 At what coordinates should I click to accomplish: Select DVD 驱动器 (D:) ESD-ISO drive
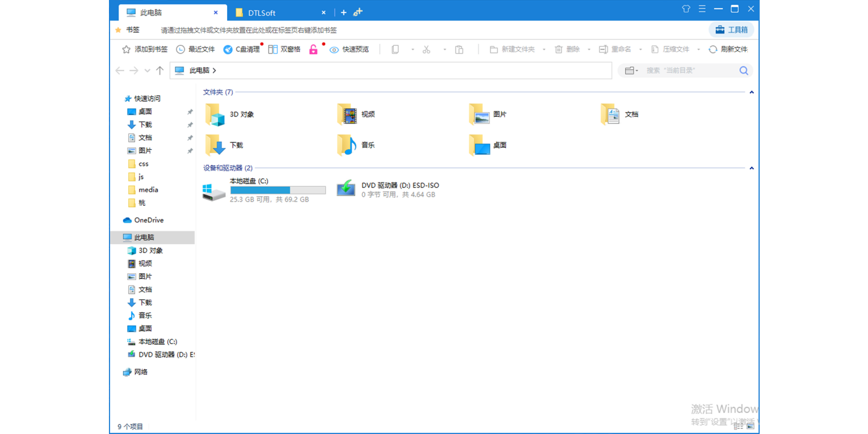tap(388, 190)
